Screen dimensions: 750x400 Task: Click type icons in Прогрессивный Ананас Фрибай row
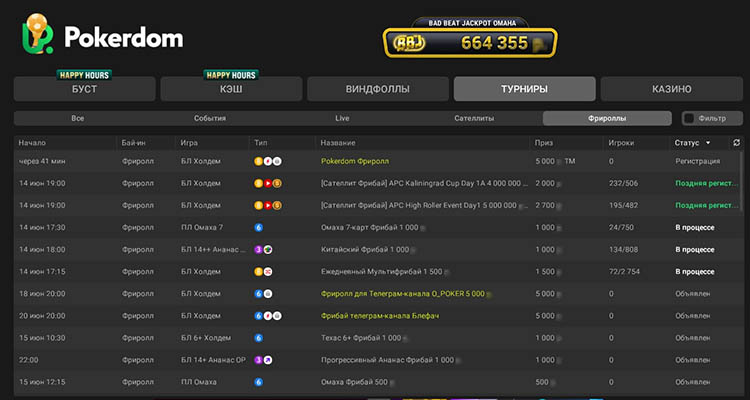coord(263,360)
